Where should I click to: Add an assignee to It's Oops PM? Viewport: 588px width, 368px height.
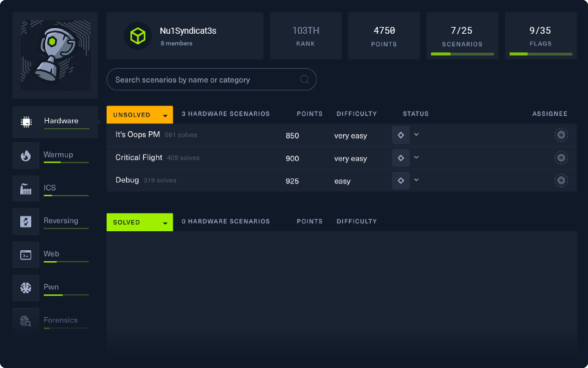click(561, 135)
